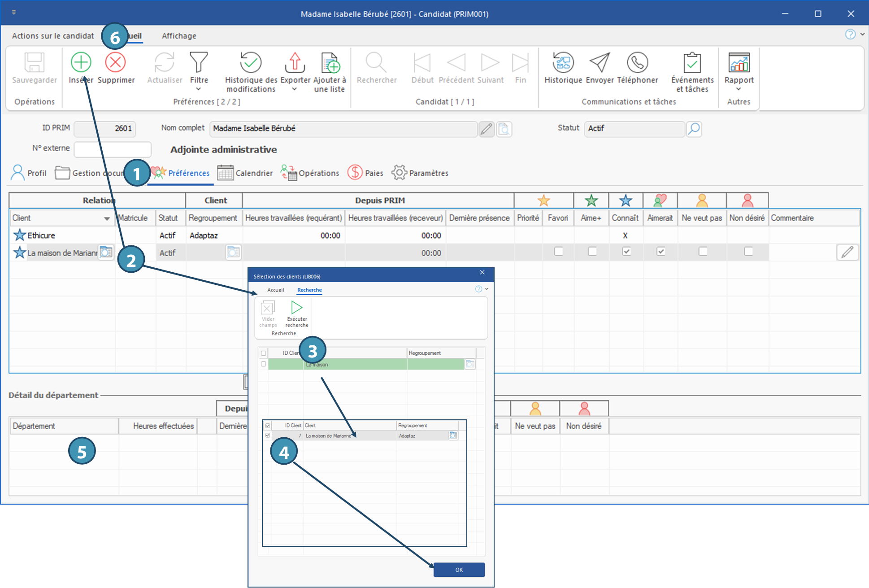
Task: Open Actions sur le candidat menu
Action: 53,36
